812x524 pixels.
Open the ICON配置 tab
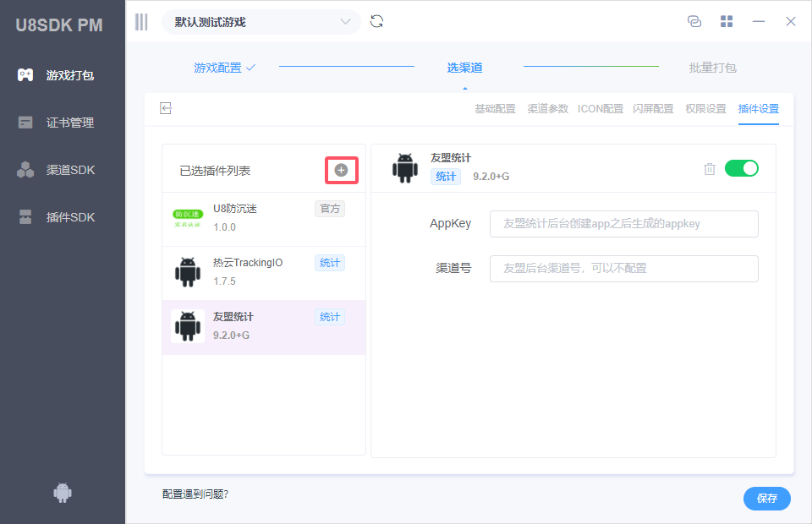click(601, 109)
